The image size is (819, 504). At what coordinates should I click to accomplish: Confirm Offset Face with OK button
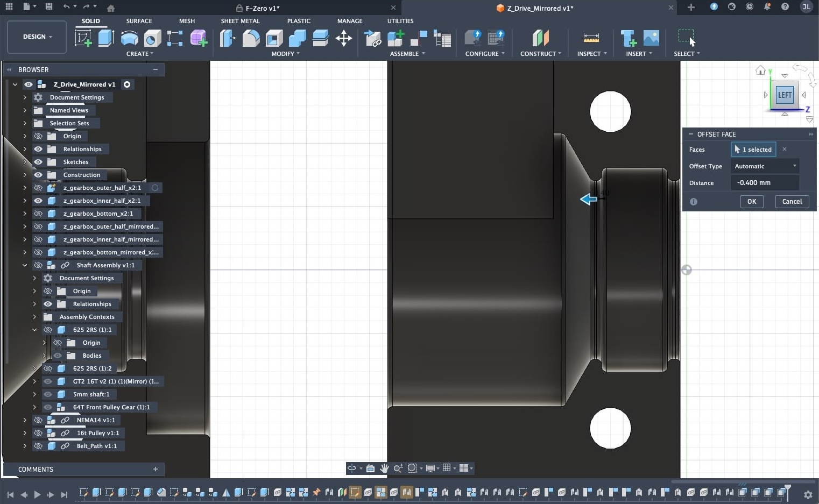751,202
